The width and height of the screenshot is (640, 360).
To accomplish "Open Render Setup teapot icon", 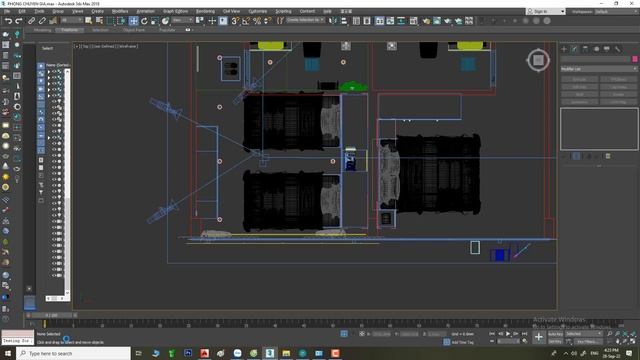I will [426, 21].
